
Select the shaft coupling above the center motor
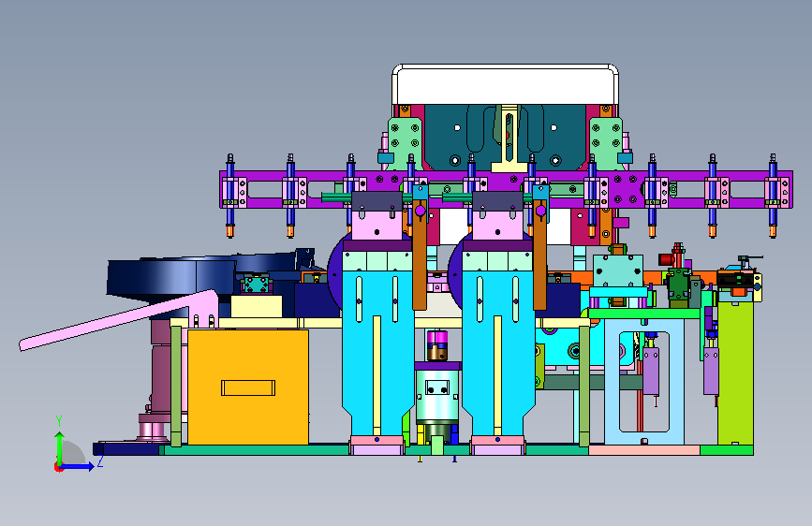(437, 345)
